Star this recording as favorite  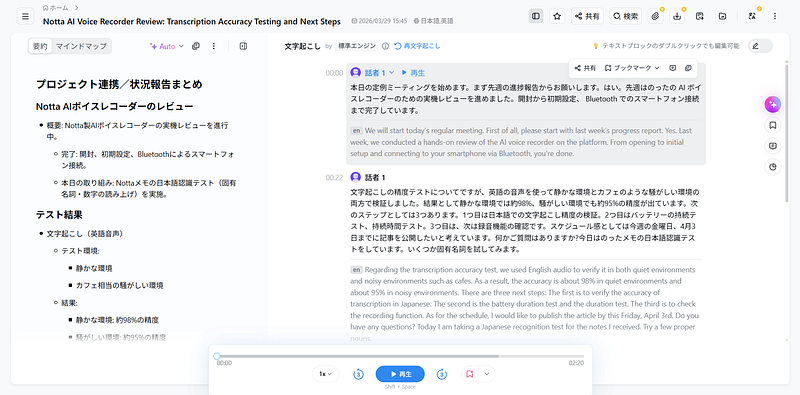557,16
